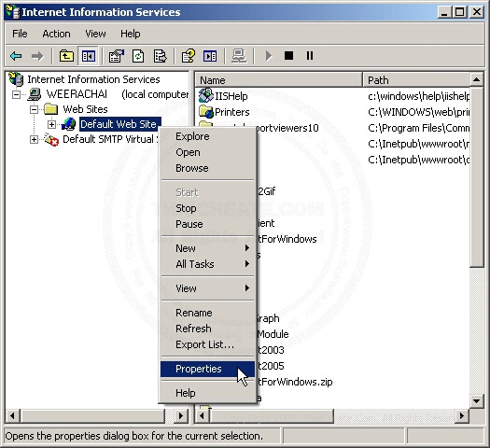Click the Web Sites folder icon
This screenshot has height=448, width=490.
pos(50,109)
